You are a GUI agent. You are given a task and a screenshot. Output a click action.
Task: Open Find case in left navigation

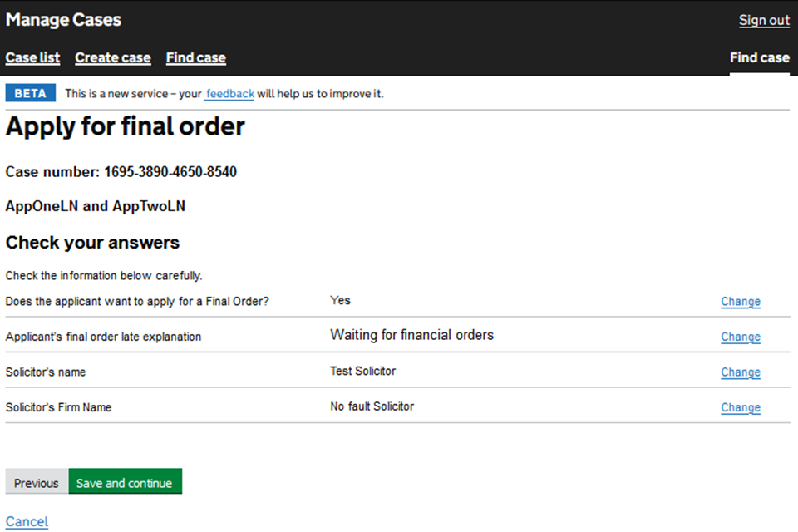click(195, 58)
